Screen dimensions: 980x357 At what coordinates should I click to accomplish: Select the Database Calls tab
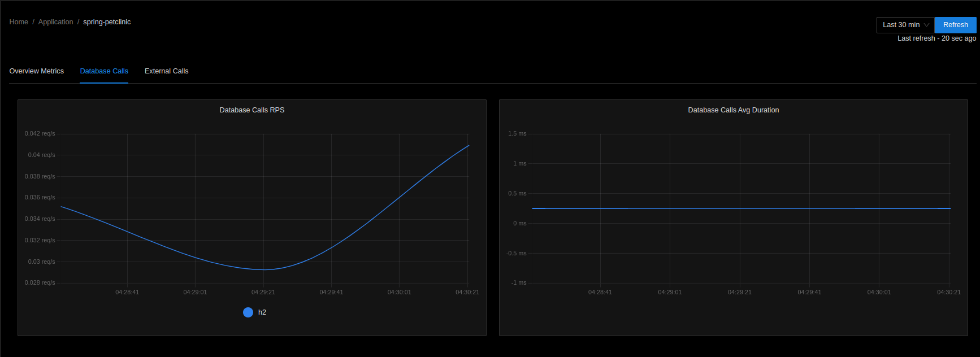tap(104, 71)
